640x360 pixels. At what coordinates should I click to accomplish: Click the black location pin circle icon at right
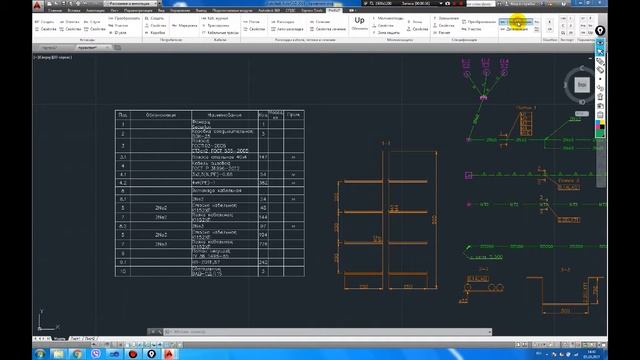pos(600,31)
